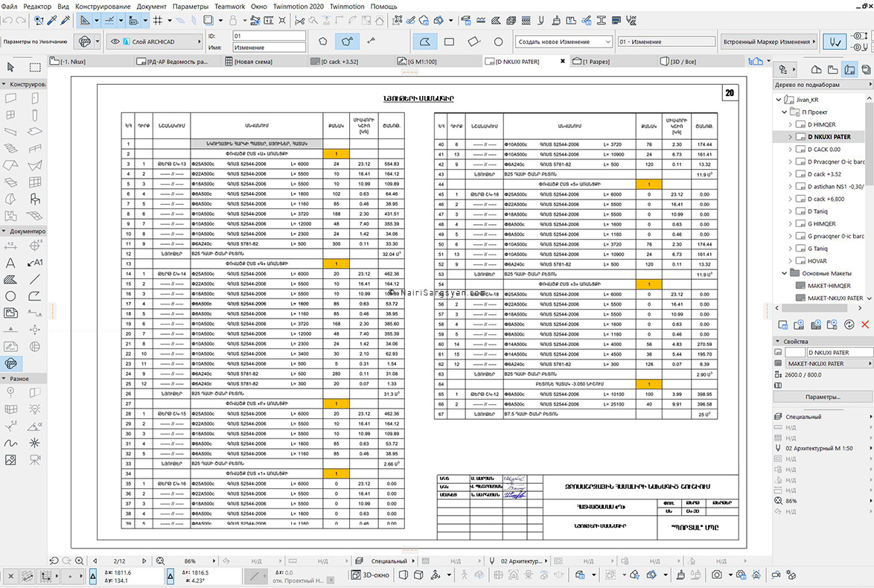Pick up parameters with eyedropper icon
The width and height of the screenshot is (874, 588).
coord(52,21)
